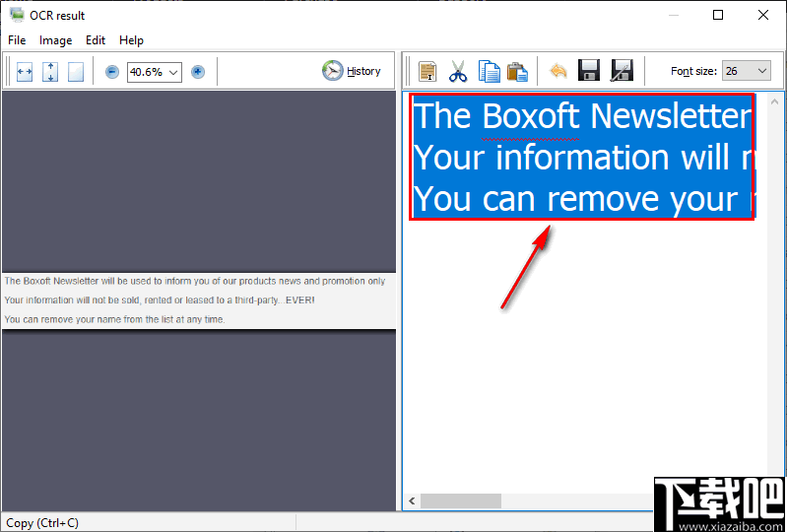Open the File menu

coord(17,40)
